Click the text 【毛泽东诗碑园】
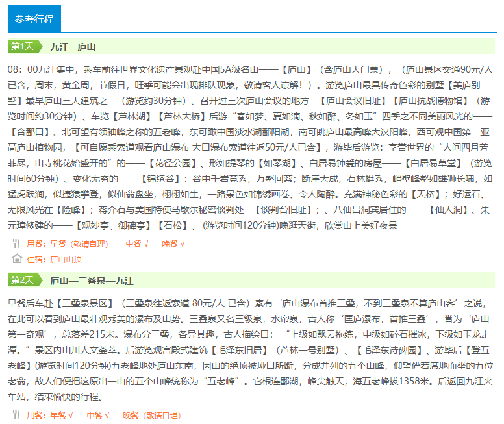Viewport: 504px width, 424px height. tap(390, 350)
